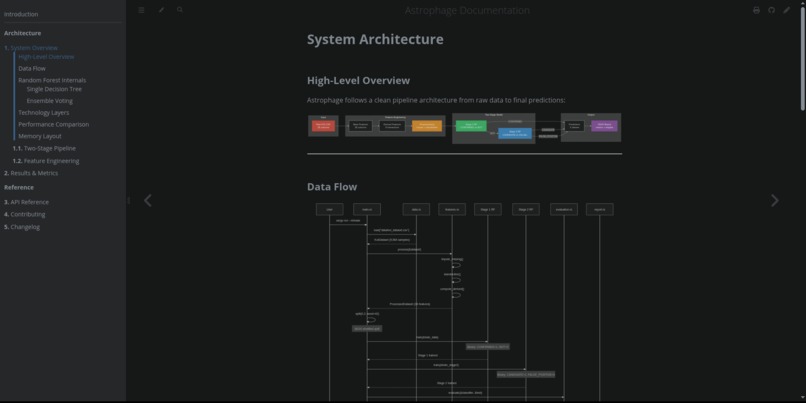The width and height of the screenshot is (806, 403).
Task: Go to next chapter arrow
Action: tap(775, 200)
